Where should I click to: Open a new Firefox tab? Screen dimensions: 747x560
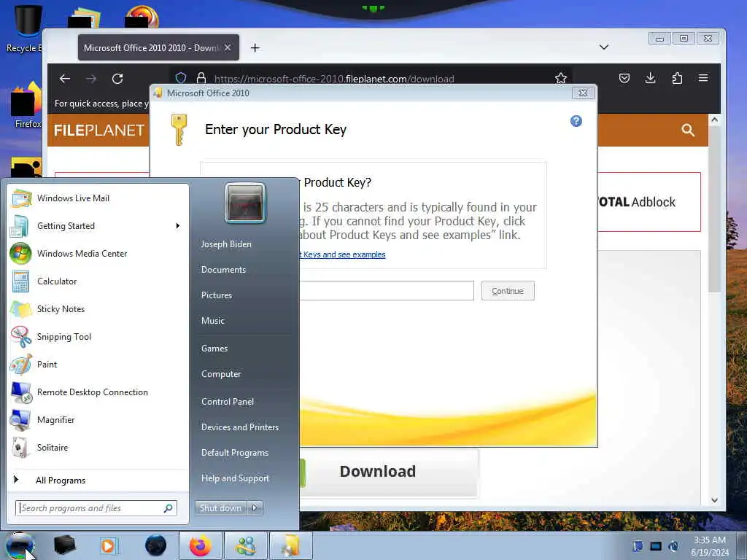click(255, 47)
